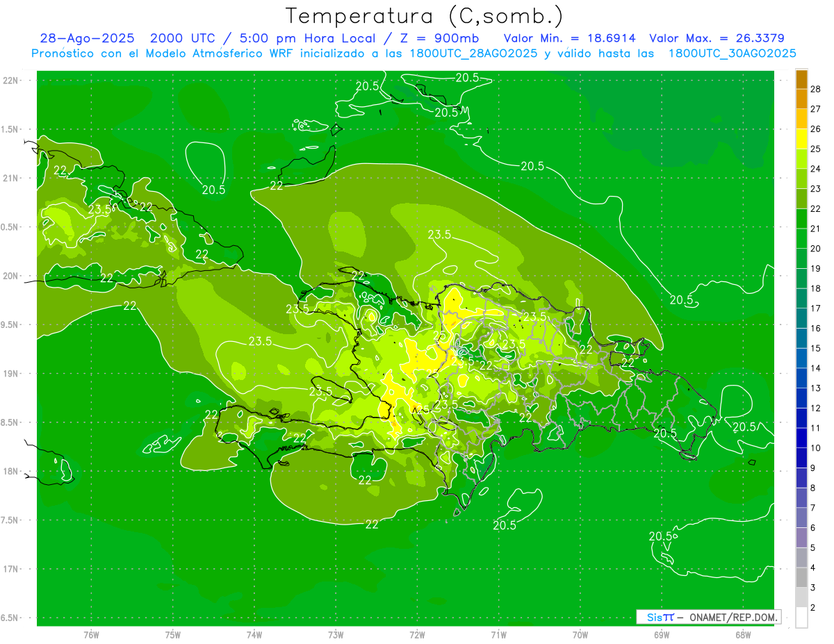Click the title 'Temperatura (C,somb.)'
Screen dimensions: 834x644
[424, 16]
